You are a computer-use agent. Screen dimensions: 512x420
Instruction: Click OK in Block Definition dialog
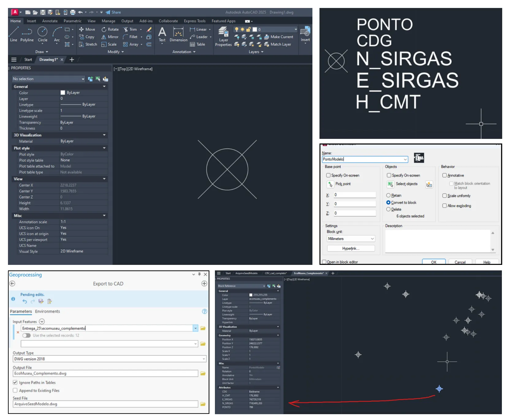[434, 262]
